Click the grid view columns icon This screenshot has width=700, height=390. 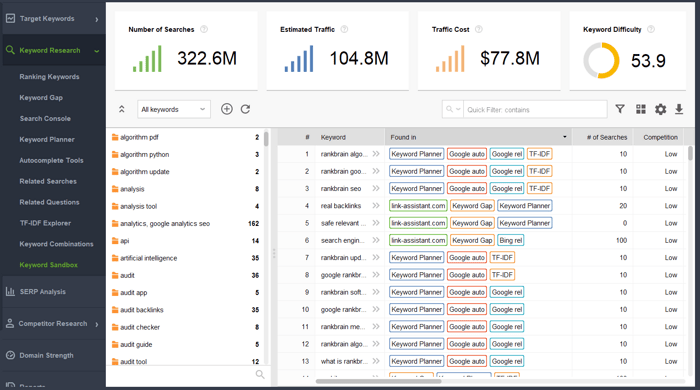pyautogui.click(x=641, y=109)
